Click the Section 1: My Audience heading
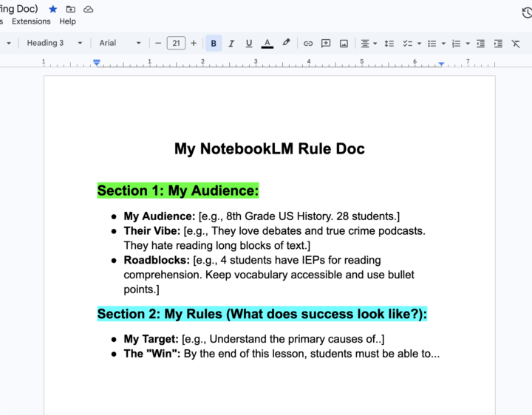The height and width of the screenshot is (415, 532). [178, 191]
